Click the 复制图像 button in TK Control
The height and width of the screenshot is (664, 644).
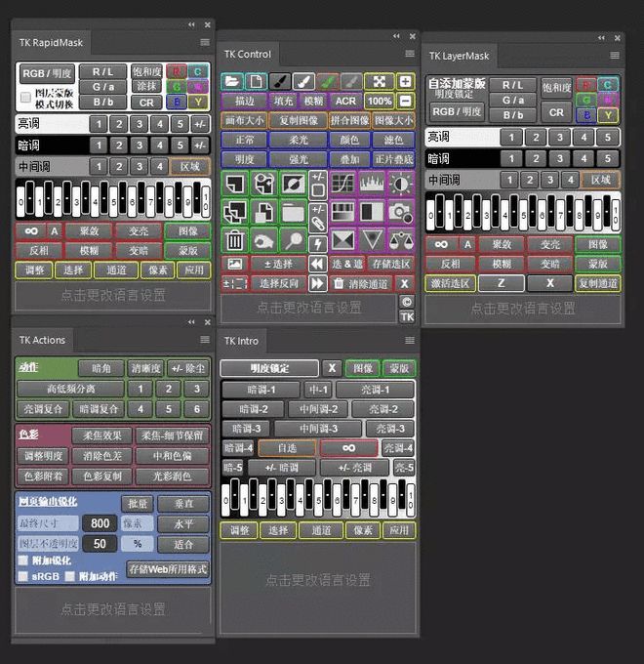click(x=299, y=121)
